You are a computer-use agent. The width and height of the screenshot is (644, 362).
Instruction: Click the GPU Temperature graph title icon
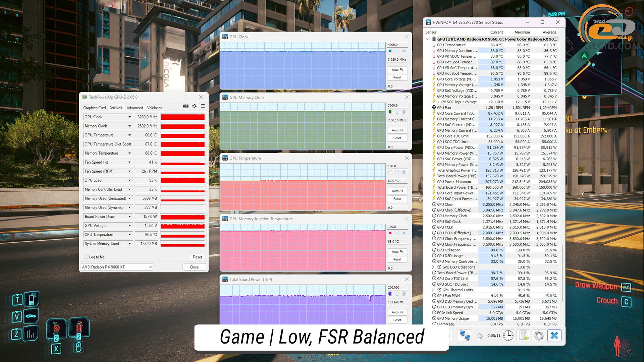point(225,158)
